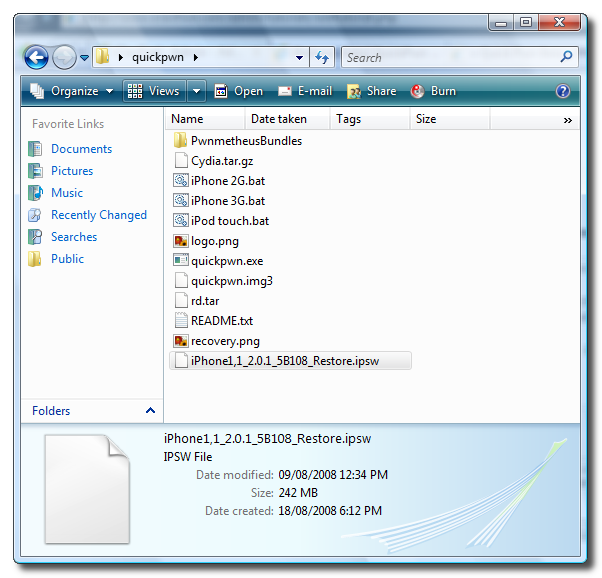This screenshot has width=602, height=578.
Task: Expand the Folders pane chevron
Action: [x=150, y=411]
